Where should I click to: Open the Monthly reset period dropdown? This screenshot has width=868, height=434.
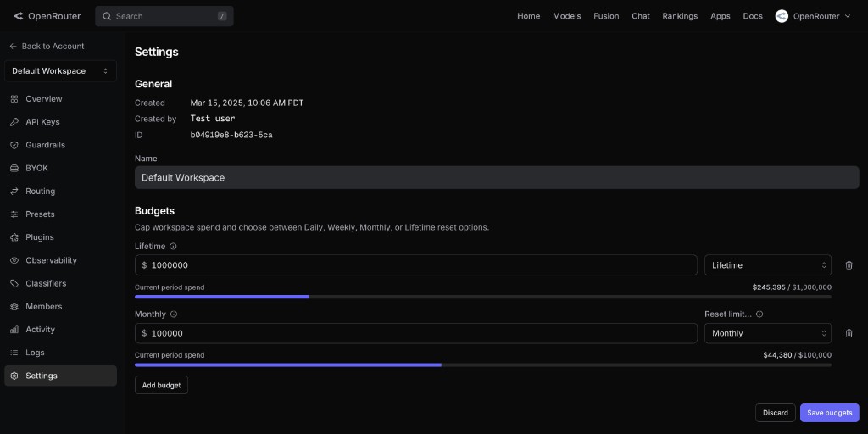coord(768,333)
